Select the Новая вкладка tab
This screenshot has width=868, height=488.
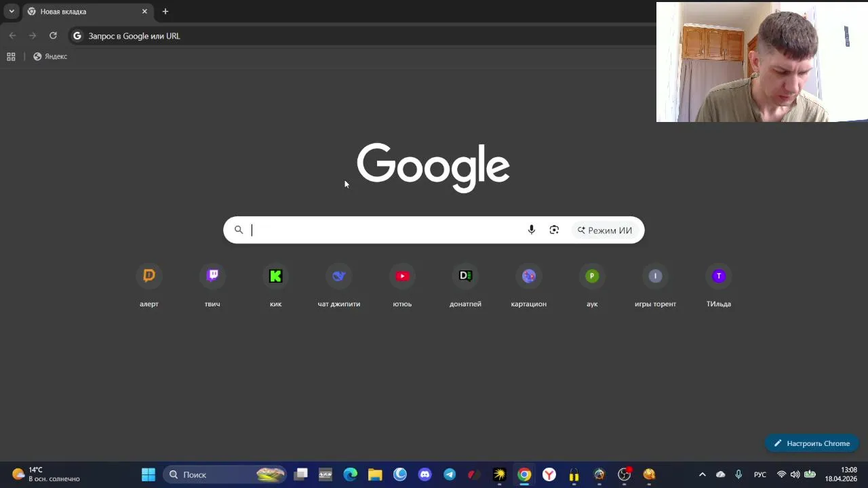point(87,12)
